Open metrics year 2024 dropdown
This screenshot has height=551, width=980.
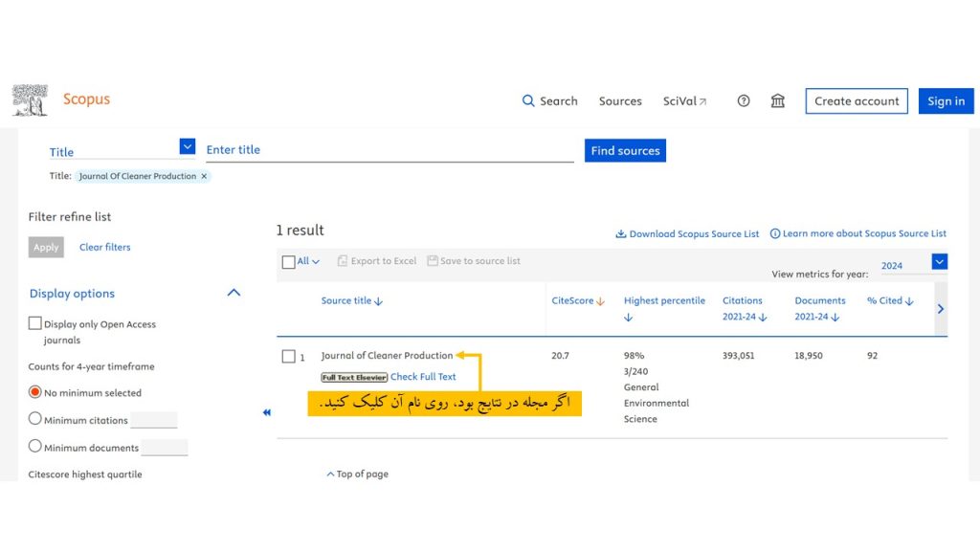tap(939, 262)
